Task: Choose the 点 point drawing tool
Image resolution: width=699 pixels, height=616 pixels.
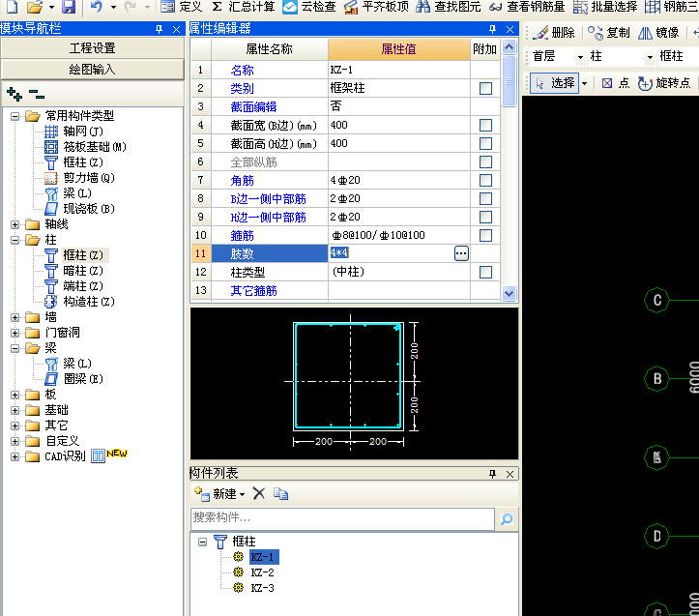Action: click(615, 83)
